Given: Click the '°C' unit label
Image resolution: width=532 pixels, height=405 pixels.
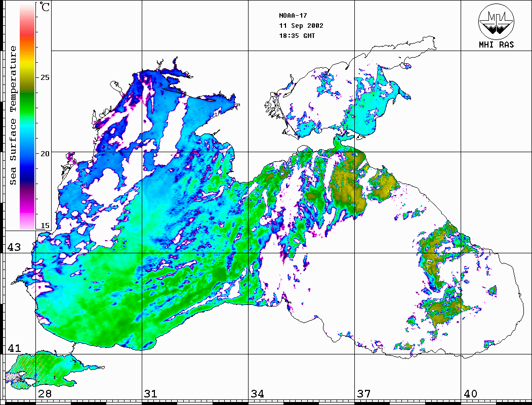Looking at the screenshot, I should (44, 7).
